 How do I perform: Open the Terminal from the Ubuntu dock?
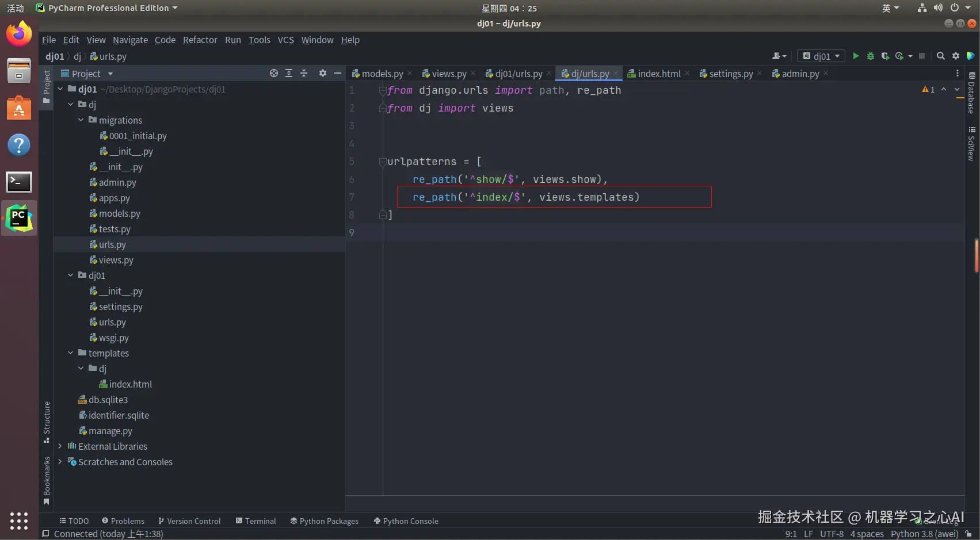pos(19,182)
